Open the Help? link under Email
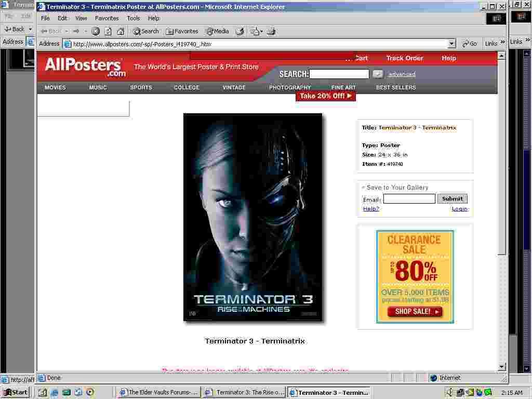The height and width of the screenshot is (399, 532). tap(371, 209)
